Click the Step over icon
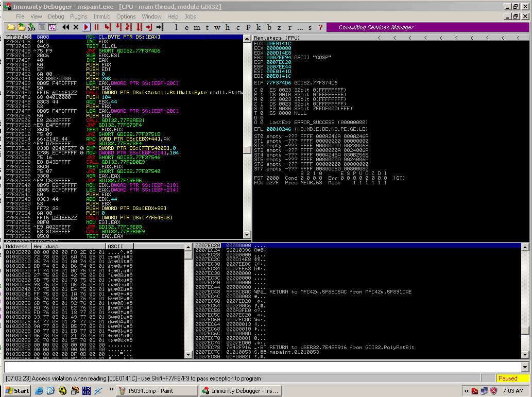Image resolution: width=532 pixels, height=397 pixels. [x=119, y=27]
